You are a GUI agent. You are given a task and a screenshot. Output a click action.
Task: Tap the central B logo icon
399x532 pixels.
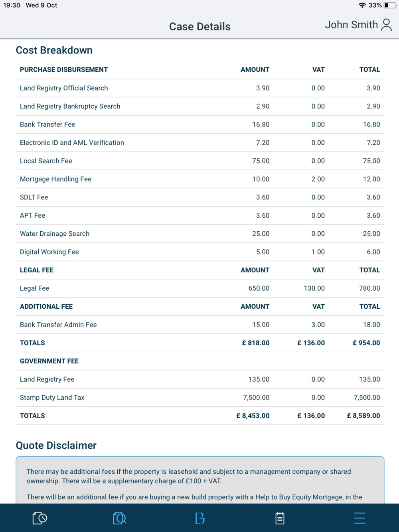199,518
